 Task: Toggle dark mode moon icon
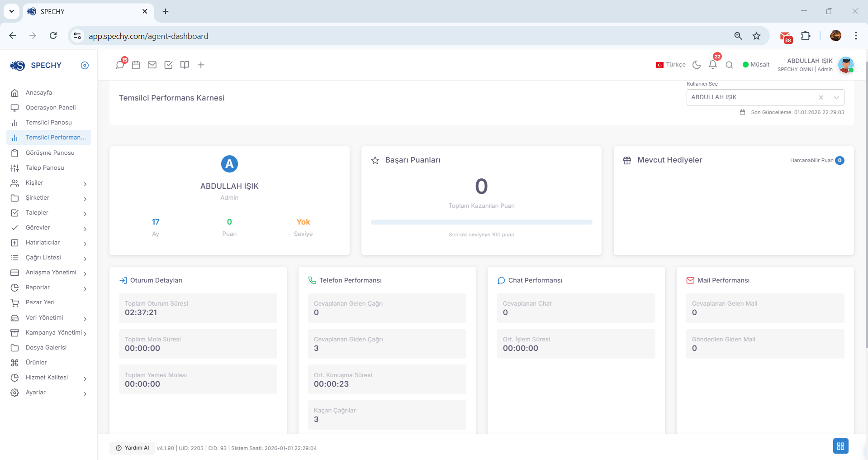pos(697,65)
